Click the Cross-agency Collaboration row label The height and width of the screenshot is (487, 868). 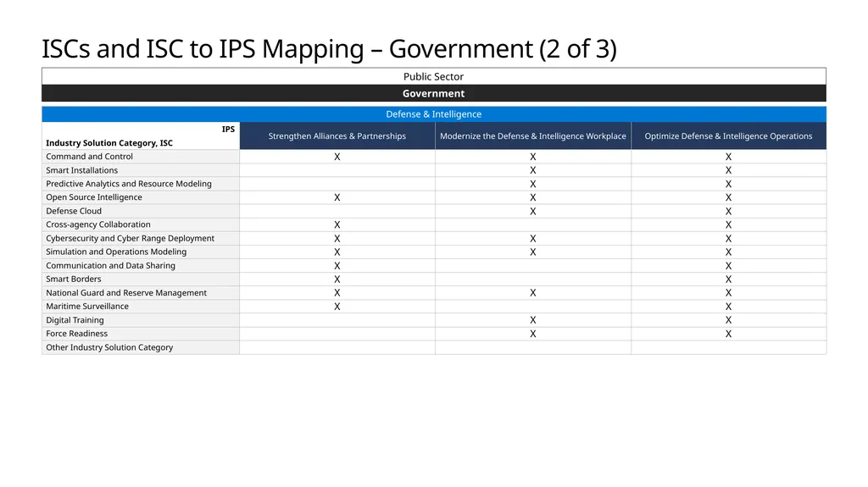click(x=98, y=224)
